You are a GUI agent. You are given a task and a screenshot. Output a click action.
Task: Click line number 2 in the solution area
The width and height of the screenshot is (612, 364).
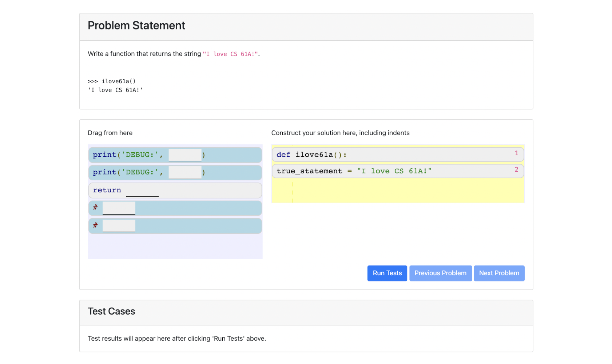pyautogui.click(x=516, y=169)
